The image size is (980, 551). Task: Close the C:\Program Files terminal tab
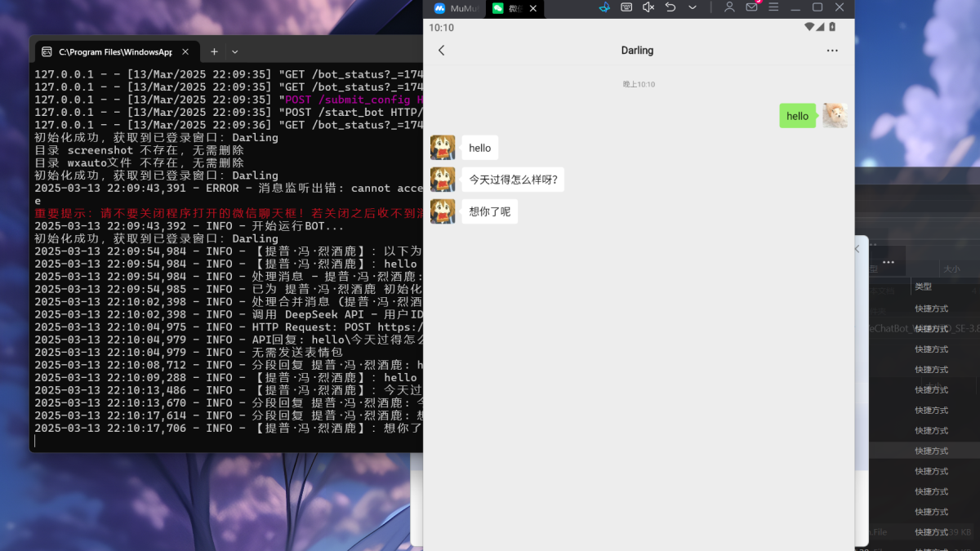point(184,51)
